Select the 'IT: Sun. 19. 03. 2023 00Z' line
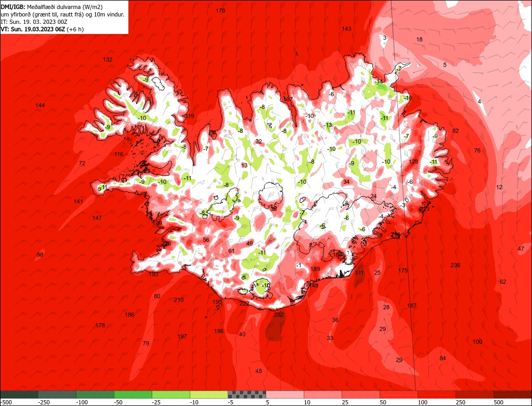Image resolution: width=532 pixels, height=406 pixels. 34,22
